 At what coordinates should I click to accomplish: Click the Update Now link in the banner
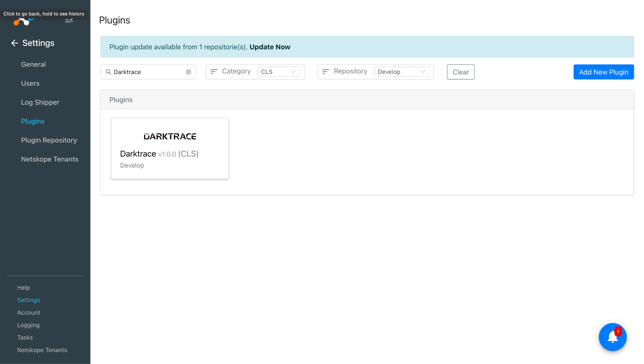pos(269,47)
